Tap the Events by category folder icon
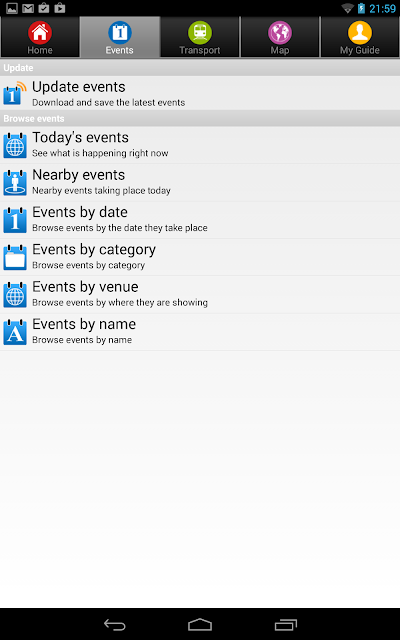 coord(15,257)
